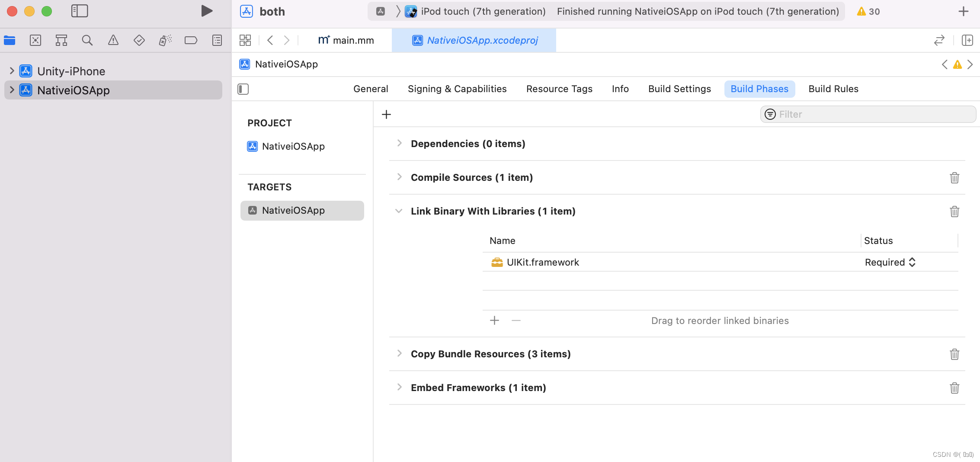Open the Find navigator magnifier icon
Image resolution: width=980 pixels, height=462 pixels.
coord(87,40)
